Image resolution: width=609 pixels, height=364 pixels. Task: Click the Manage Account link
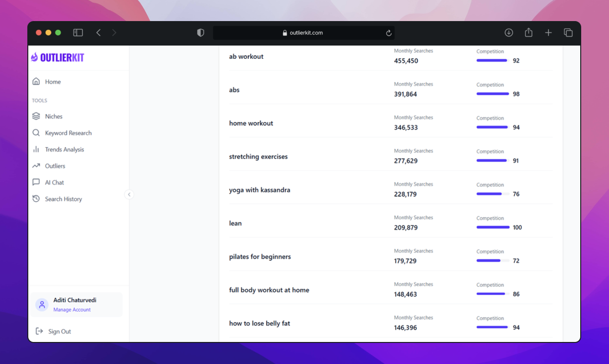[x=72, y=310]
